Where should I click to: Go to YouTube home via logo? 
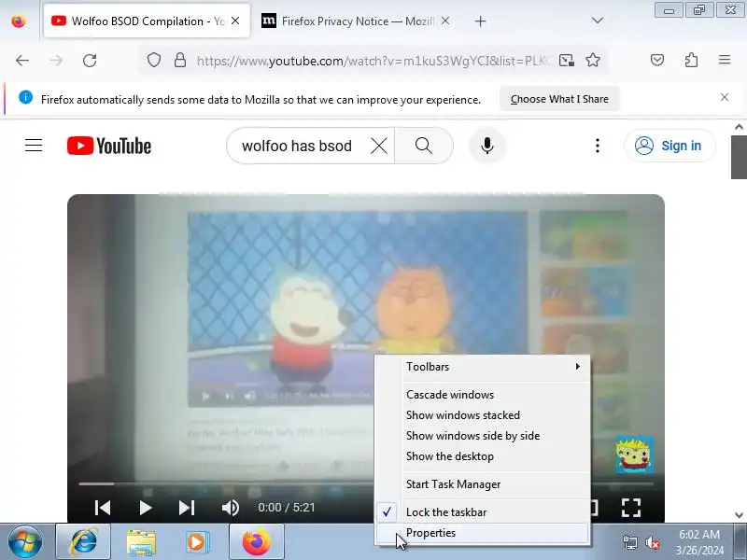109,146
